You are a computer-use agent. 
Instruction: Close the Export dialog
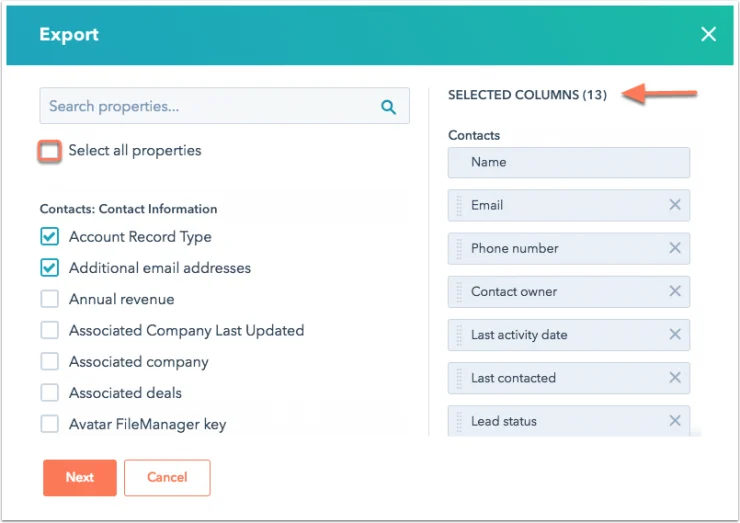pyautogui.click(x=708, y=34)
